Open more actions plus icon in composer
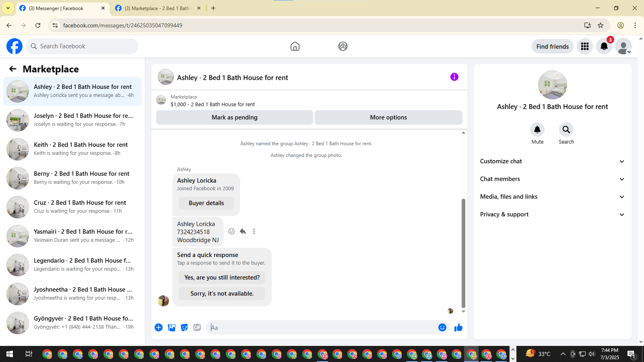644x362 pixels. 159,327
